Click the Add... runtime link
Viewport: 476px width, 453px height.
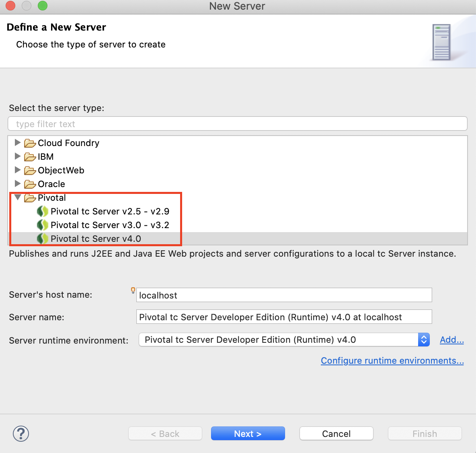[x=452, y=340]
